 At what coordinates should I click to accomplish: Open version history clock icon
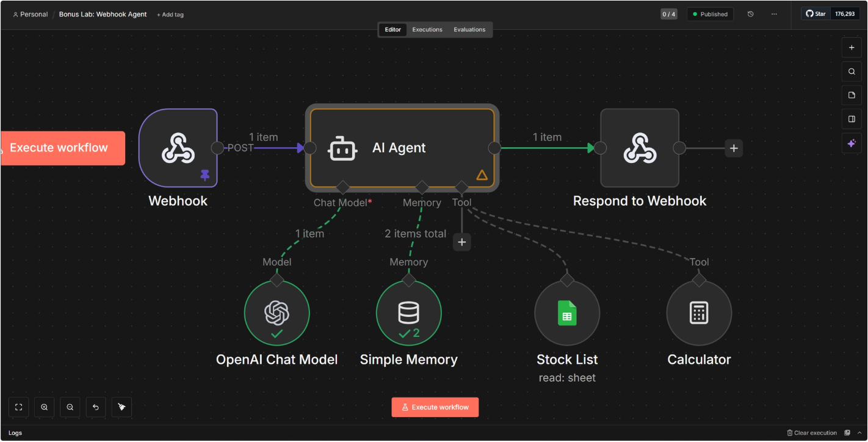pos(750,13)
